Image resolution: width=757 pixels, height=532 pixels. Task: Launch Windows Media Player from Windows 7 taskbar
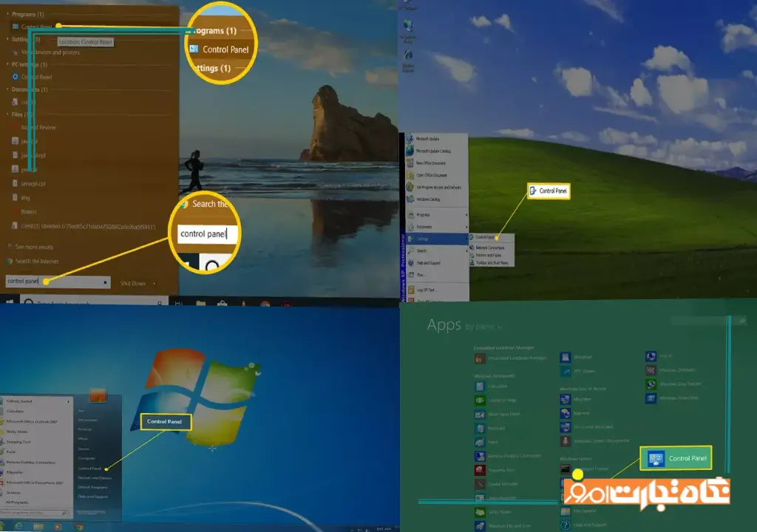point(58,526)
